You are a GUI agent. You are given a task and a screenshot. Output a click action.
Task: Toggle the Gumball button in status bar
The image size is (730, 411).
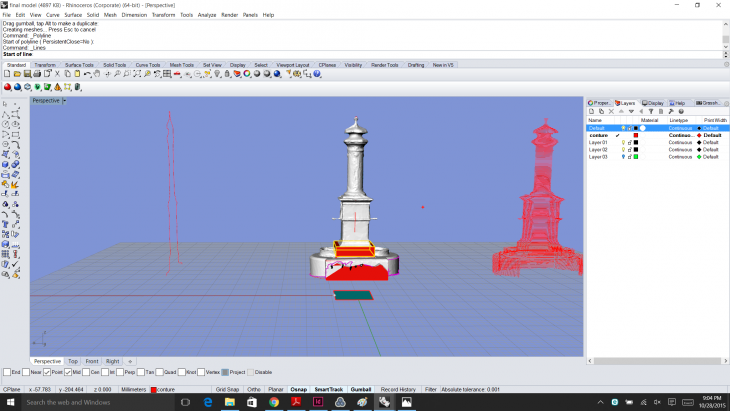pos(360,389)
